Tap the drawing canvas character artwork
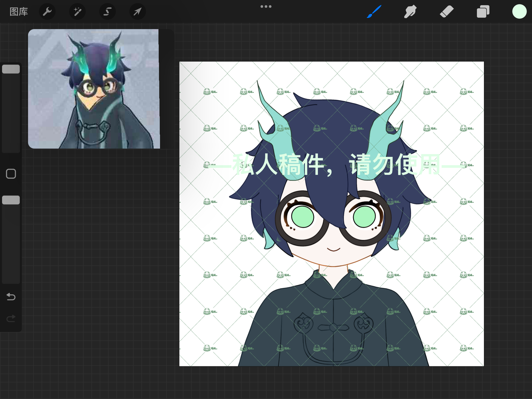This screenshot has height=399, width=532. (331, 214)
